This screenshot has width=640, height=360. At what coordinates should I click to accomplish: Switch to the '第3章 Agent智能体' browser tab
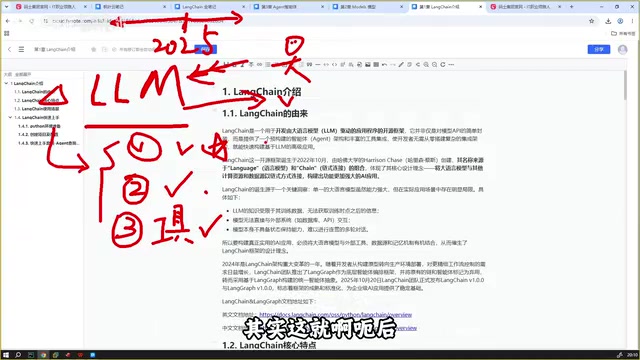pyautogui.click(x=289, y=7)
